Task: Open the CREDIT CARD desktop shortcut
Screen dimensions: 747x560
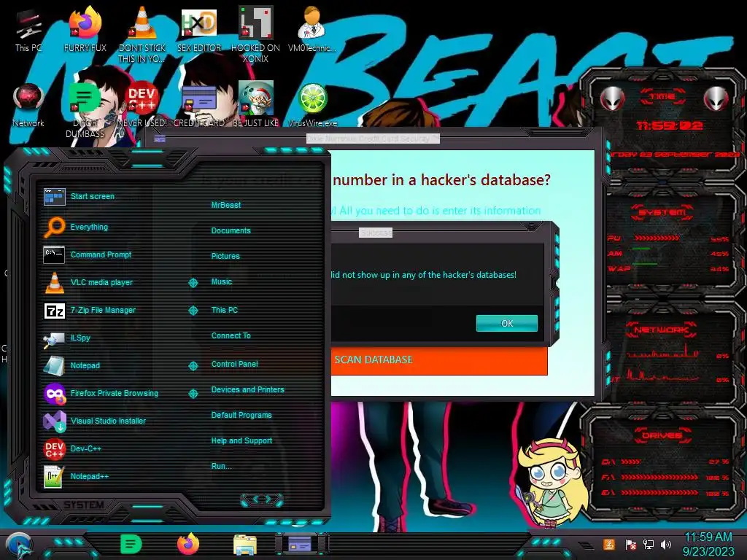Action: [199, 106]
